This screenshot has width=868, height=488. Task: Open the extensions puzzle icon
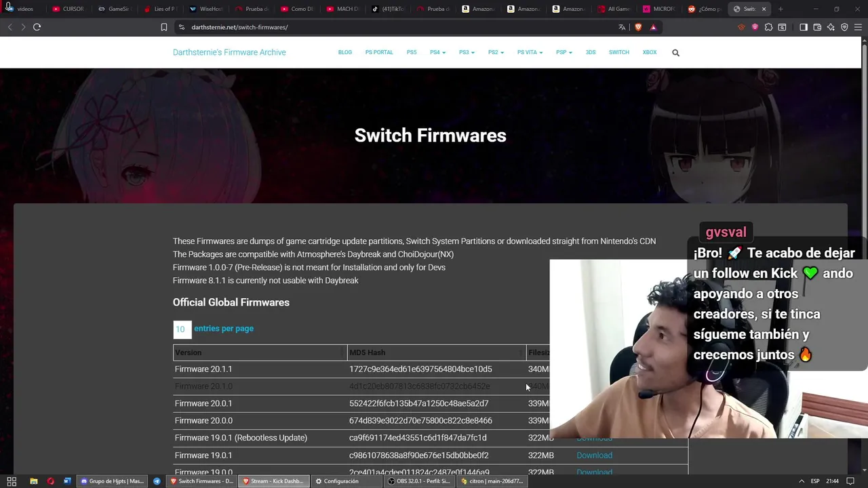pyautogui.click(x=768, y=27)
